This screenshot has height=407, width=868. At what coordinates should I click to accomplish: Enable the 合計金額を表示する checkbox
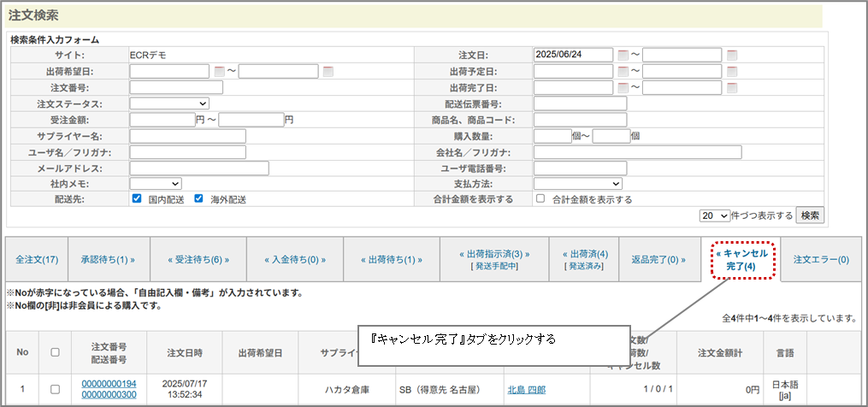(540, 199)
